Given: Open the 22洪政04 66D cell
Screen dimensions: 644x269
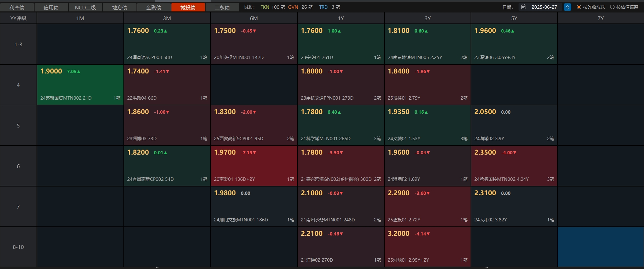Looking at the screenshot, I should tap(167, 85).
